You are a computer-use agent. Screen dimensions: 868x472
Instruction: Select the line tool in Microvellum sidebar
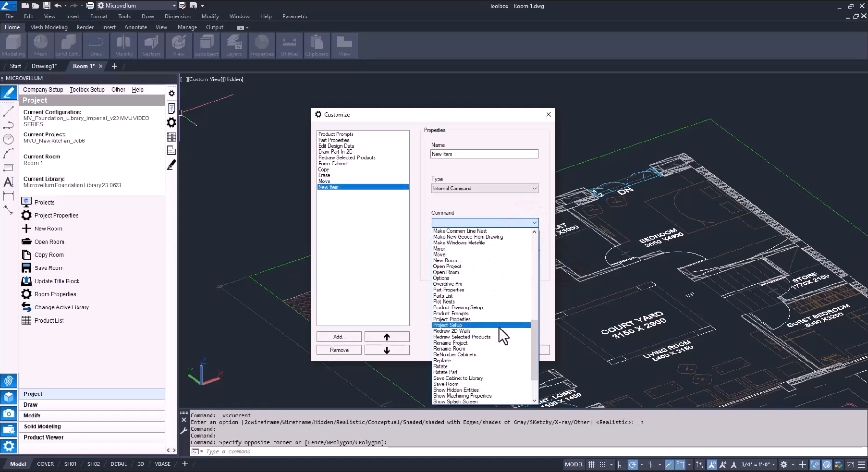8,111
